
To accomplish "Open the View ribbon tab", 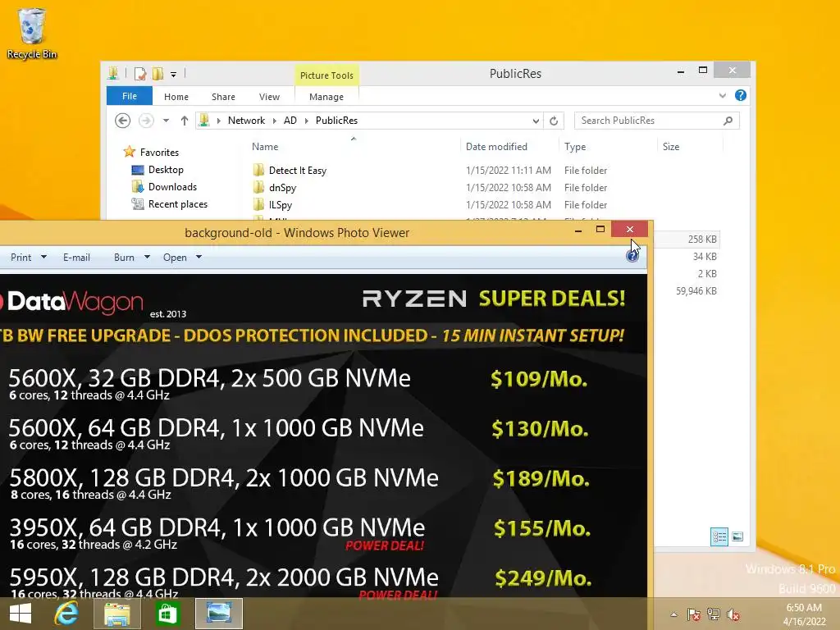I will pos(269,97).
